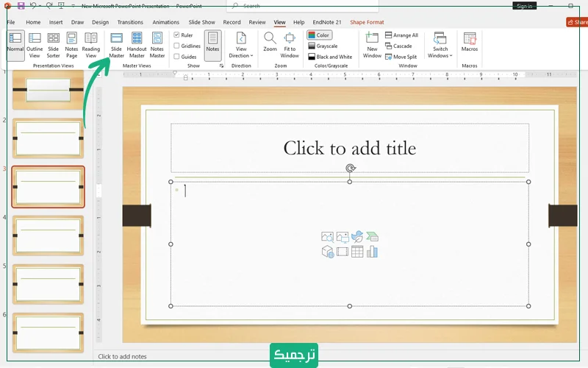
Task: Open Notes Master view
Action: (157, 45)
